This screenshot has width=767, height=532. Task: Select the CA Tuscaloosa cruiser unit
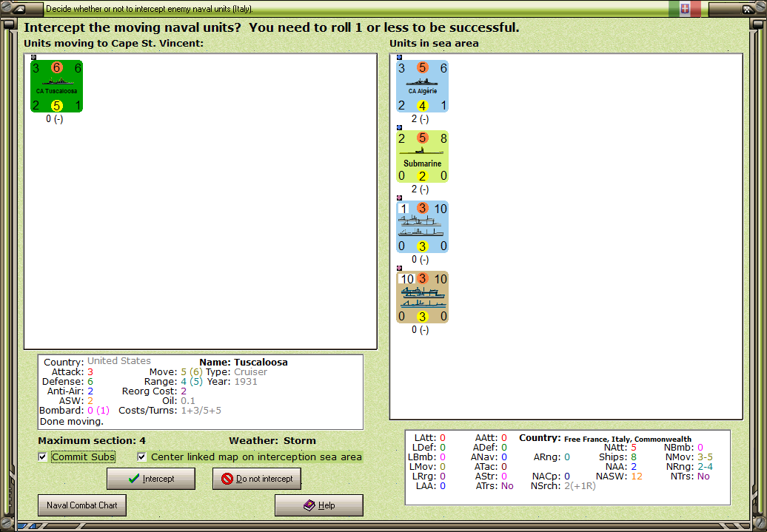pyautogui.click(x=57, y=87)
